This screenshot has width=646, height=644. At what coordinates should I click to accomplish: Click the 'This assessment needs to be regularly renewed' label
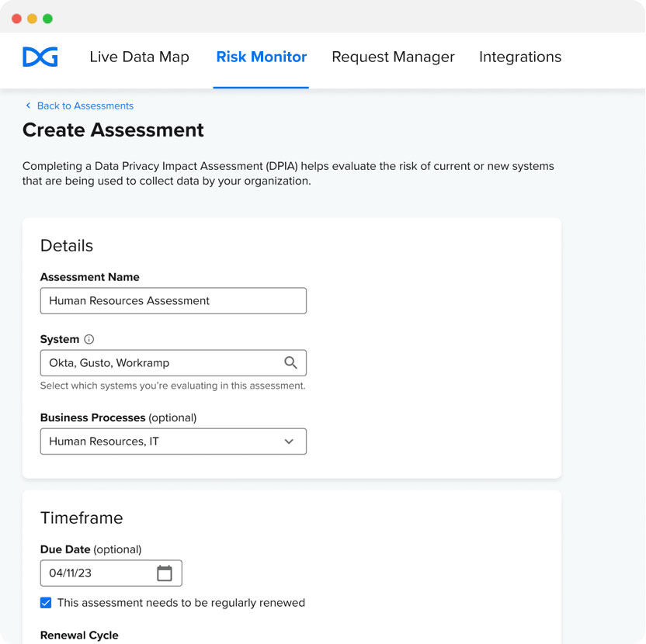[181, 603]
